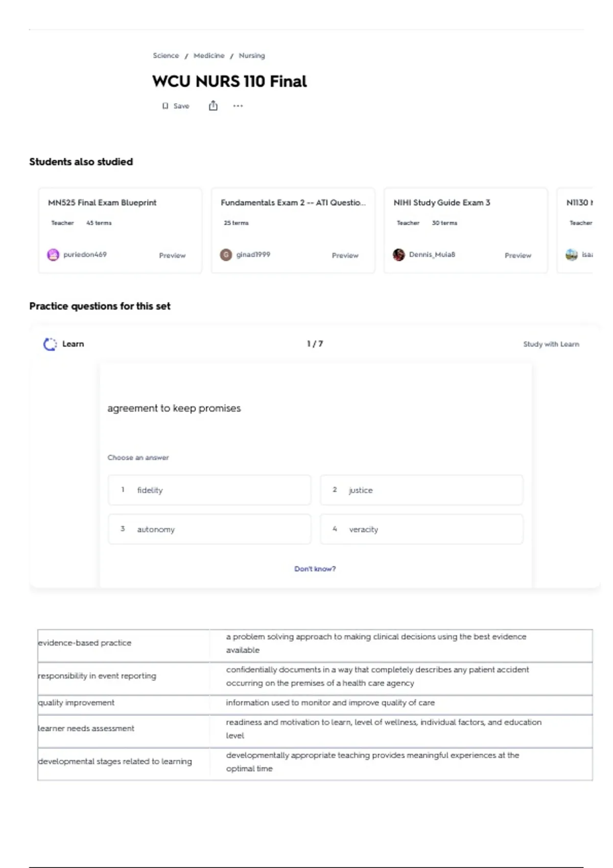This screenshot has height=868, width=613.
Task: Click Dennis_Muia8's profile avatar
Action: pyautogui.click(x=398, y=255)
